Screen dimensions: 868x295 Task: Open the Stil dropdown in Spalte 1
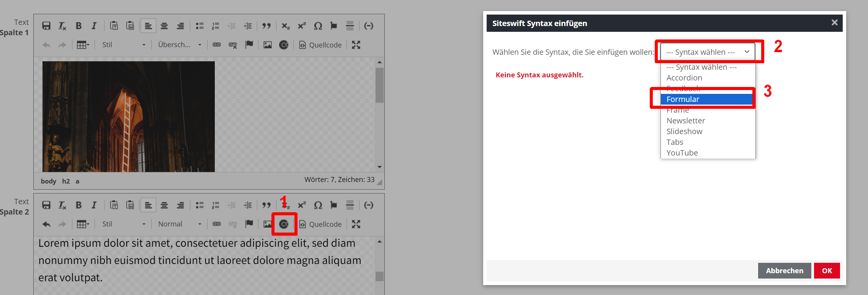[123, 45]
